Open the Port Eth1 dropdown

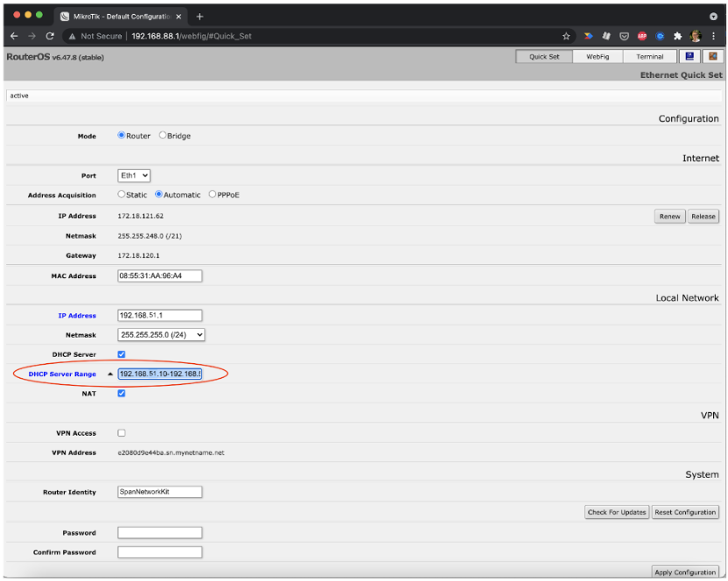133,175
